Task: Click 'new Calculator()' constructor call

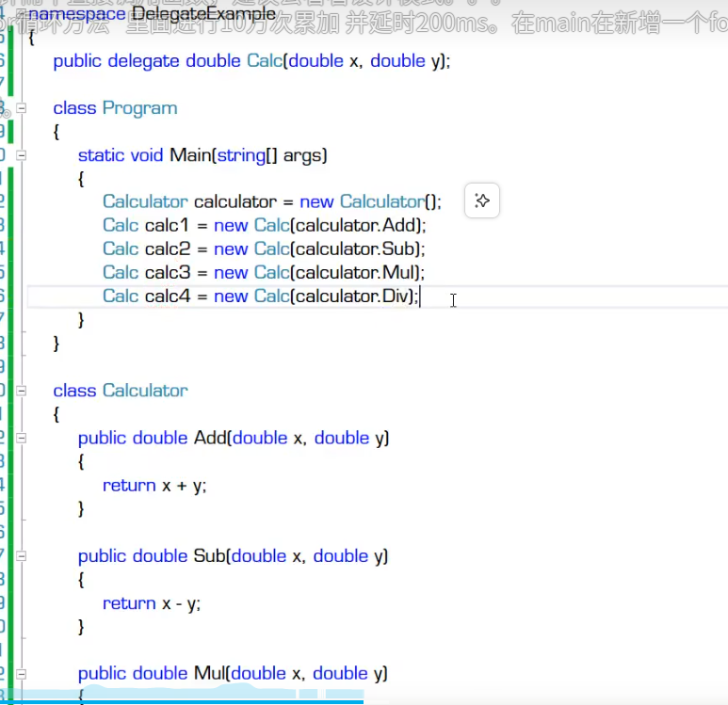Action: tap(367, 201)
